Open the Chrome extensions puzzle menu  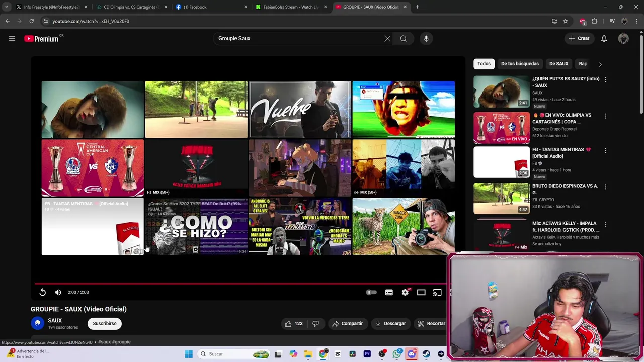595,21
